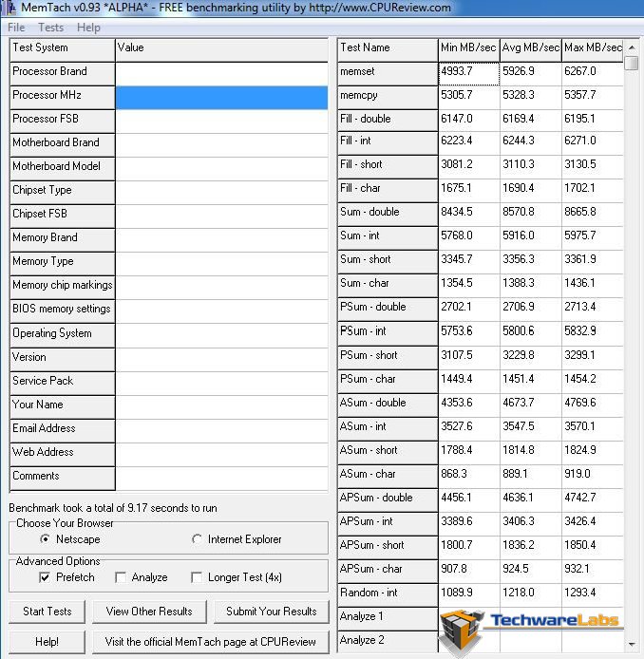The height and width of the screenshot is (659, 644).
Task: Select the memset test row label
Action: 388,74
